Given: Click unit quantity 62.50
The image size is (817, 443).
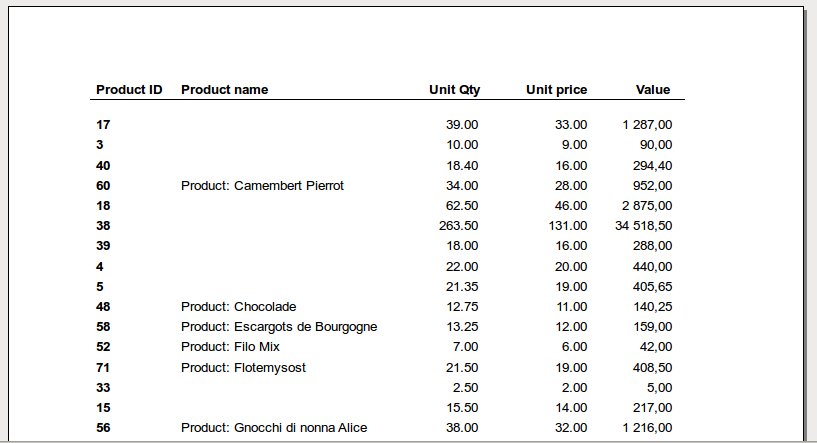Looking at the screenshot, I should coord(462,206).
